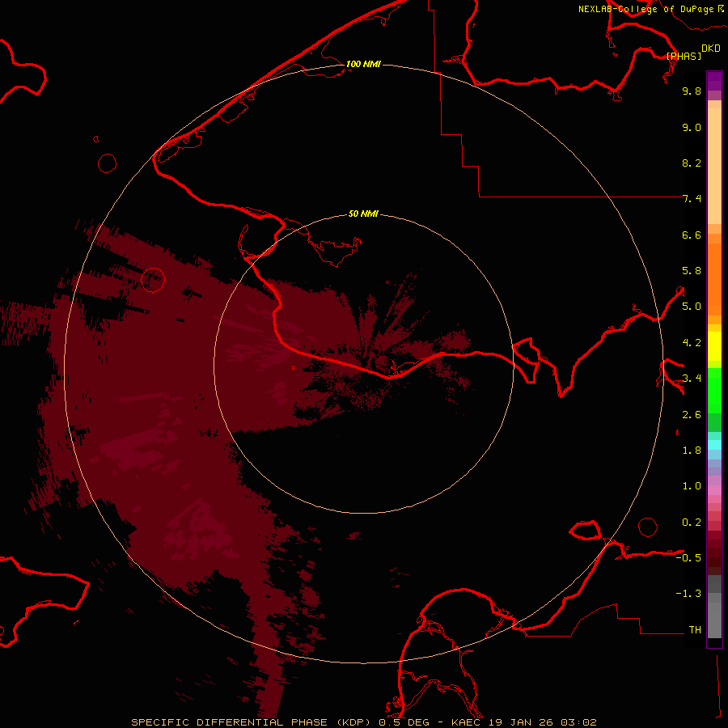Click the 1.8 legend value

click(x=692, y=451)
